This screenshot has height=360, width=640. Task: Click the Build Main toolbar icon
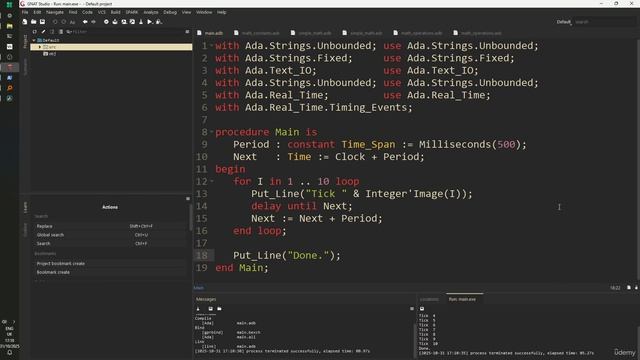[115, 22]
